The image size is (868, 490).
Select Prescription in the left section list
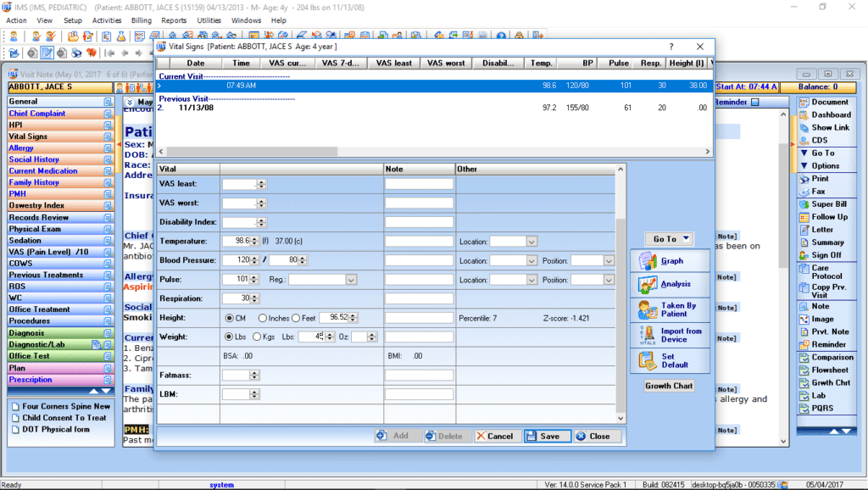(60, 379)
